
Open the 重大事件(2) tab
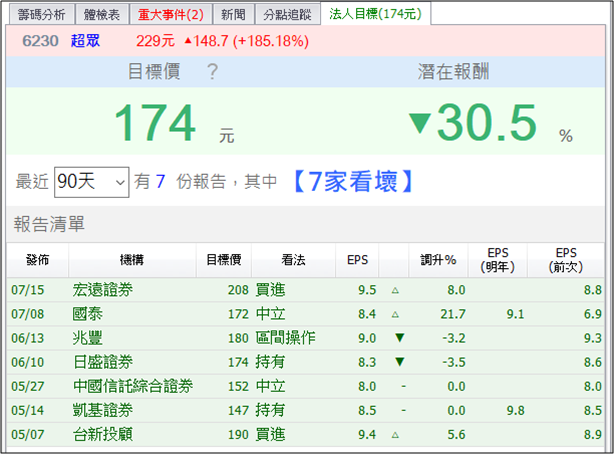point(171,14)
